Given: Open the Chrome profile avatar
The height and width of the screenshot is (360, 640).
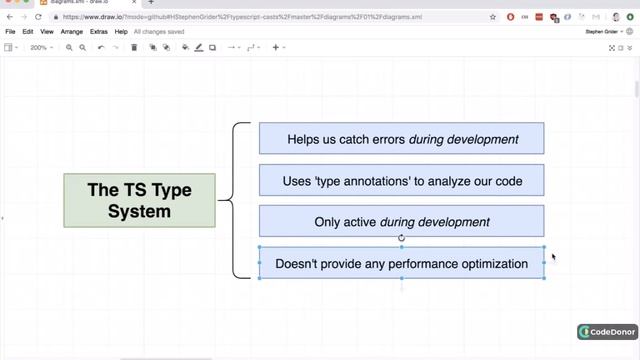Looking at the screenshot, I should pyautogui.click(x=616, y=17).
